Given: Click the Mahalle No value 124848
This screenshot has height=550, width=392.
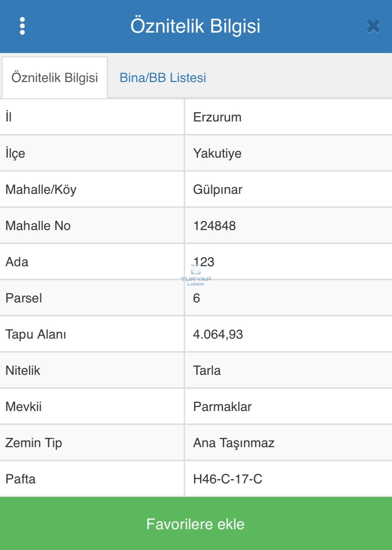Looking at the screenshot, I should pos(214,226).
